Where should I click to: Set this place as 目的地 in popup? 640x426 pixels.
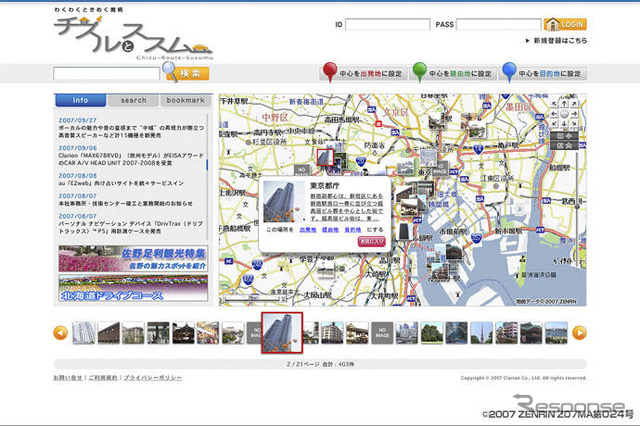[353, 230]
